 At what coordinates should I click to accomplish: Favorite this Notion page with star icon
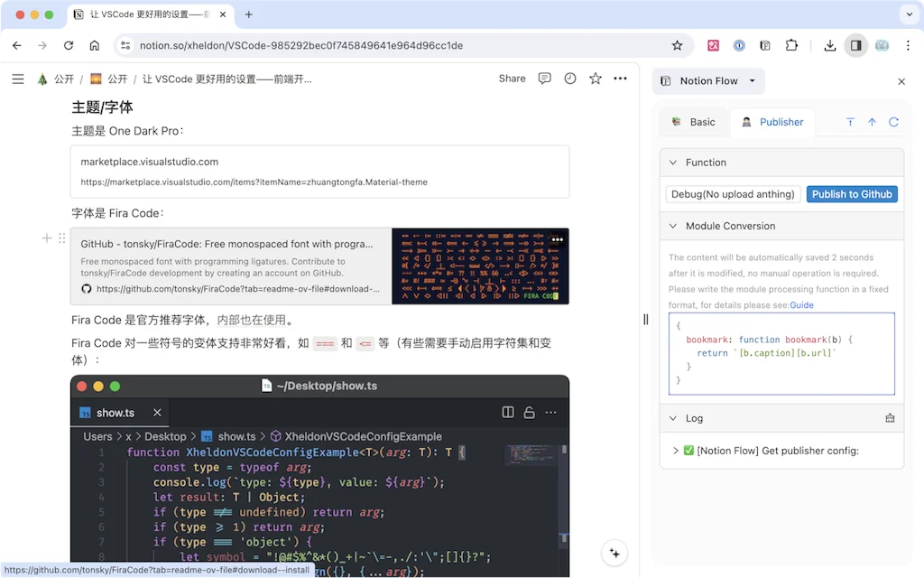[x=596, y=79]
